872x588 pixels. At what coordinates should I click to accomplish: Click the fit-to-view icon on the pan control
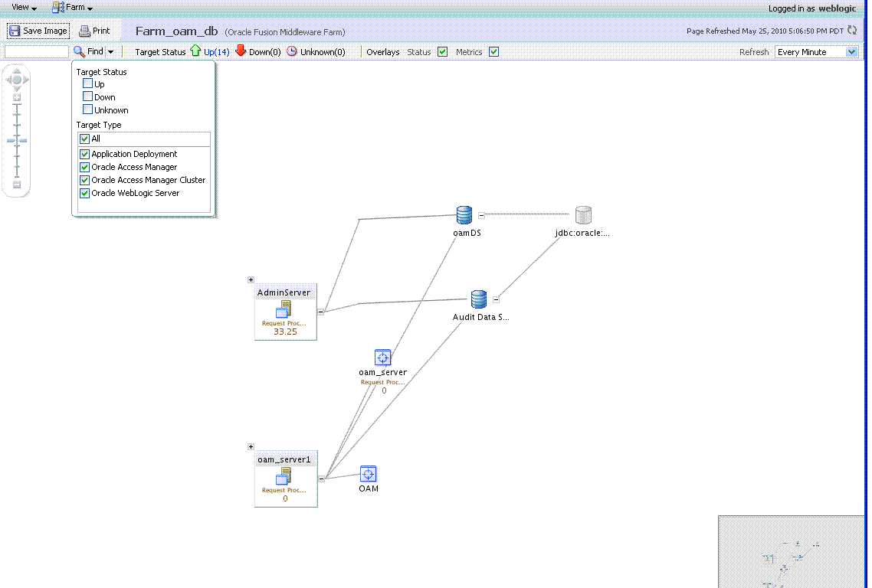click(x=16, y=96)
